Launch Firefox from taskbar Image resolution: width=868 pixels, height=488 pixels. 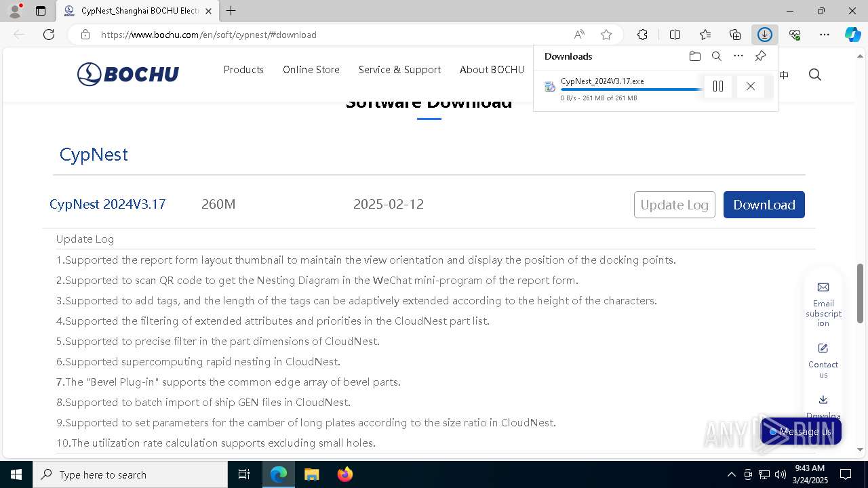tap(344, 474)
